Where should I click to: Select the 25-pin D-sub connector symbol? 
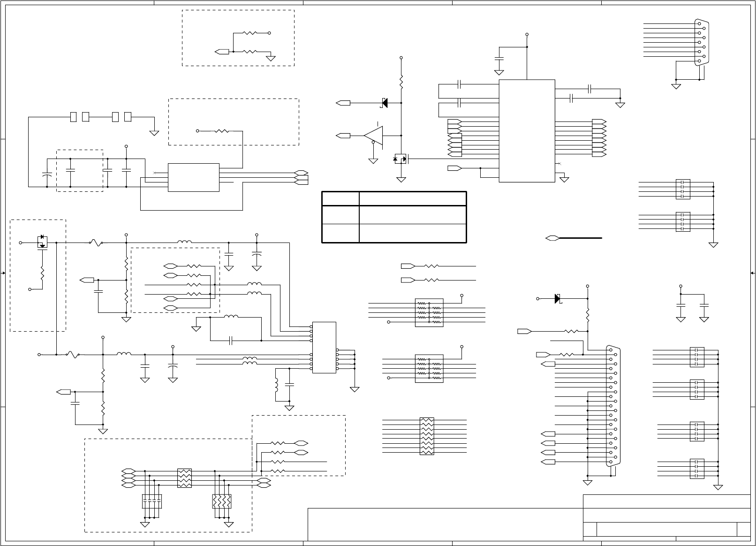[613, 406]
